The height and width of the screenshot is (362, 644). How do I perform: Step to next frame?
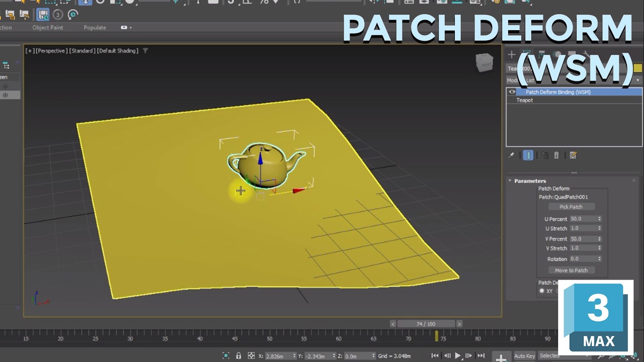(x=469, y=355)
